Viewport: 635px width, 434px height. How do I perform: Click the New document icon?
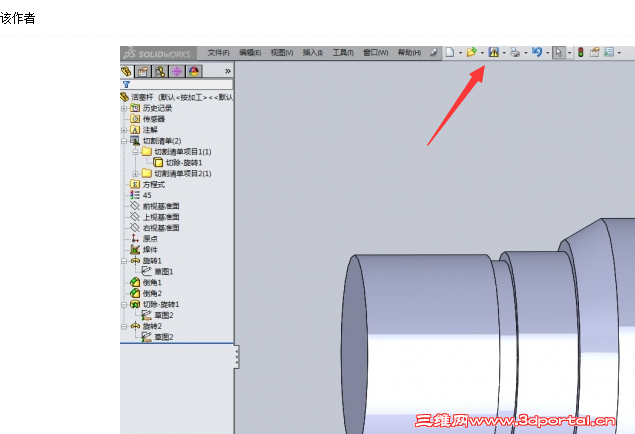(450, 52)
